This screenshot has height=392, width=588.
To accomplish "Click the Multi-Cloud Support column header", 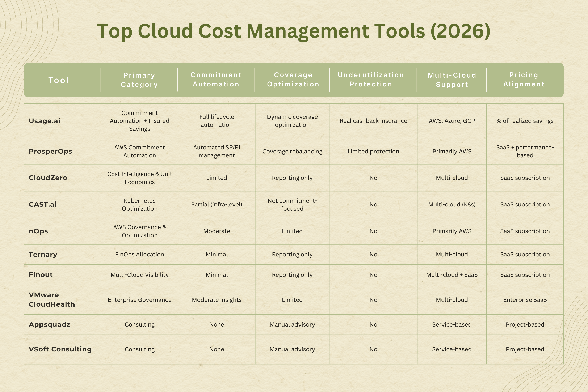I will [452, 80].
